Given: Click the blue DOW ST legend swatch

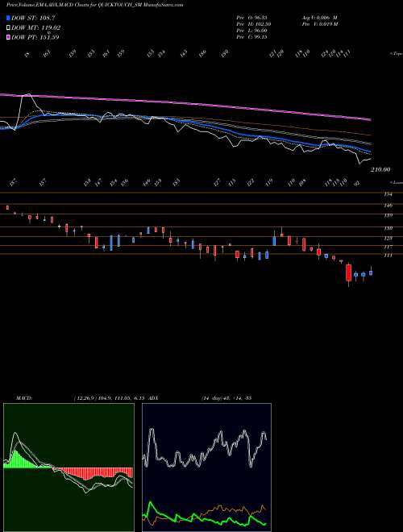Looking at the screenshot, I should [x=9, y=18].
